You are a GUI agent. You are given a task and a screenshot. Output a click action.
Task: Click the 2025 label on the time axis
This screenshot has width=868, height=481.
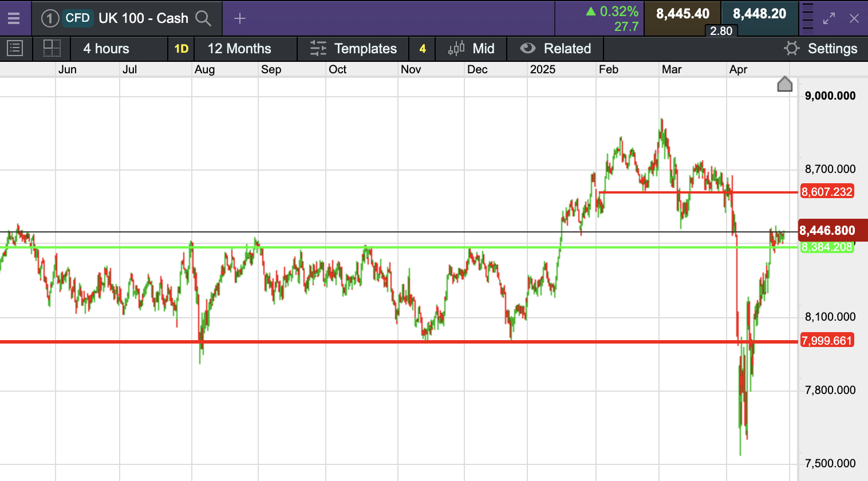(x=543, y=69)
